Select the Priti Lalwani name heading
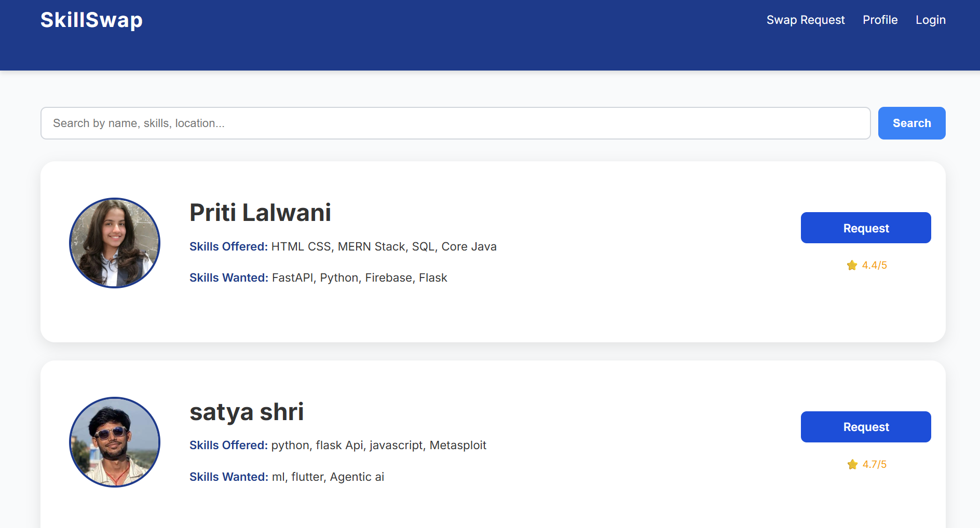Image resolution: width=980 pixels, height=528 pixels. point(260,213)
